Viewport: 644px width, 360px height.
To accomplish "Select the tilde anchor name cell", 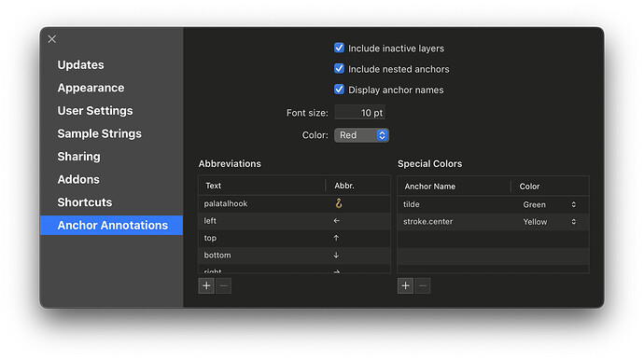I will point(411,204).
